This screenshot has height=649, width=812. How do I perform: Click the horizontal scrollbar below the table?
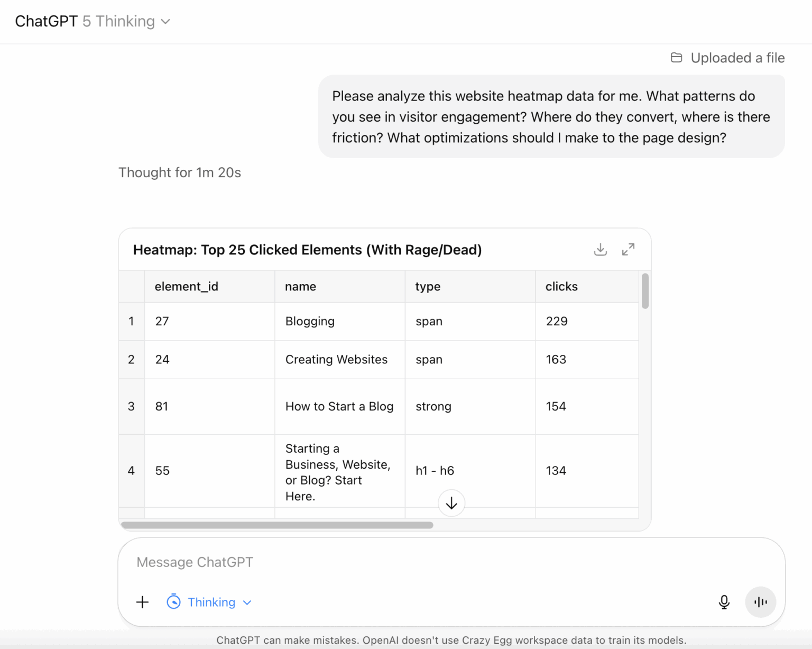(x=275, y=525)
